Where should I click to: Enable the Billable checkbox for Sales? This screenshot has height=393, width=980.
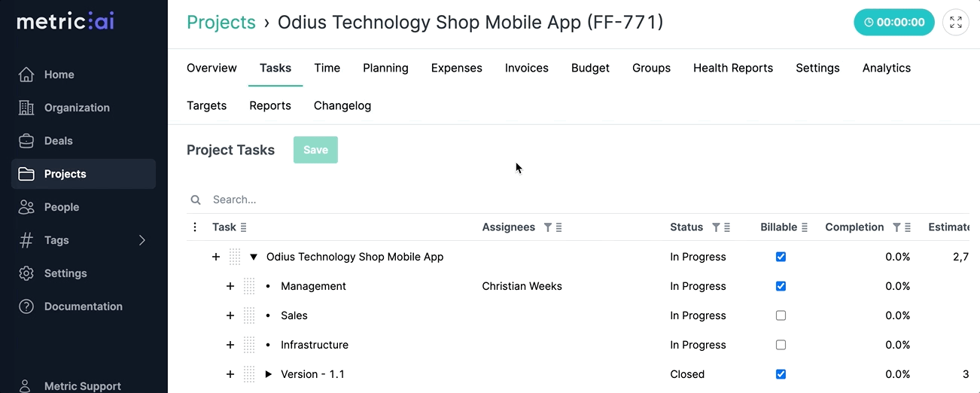tap(781, 315)
